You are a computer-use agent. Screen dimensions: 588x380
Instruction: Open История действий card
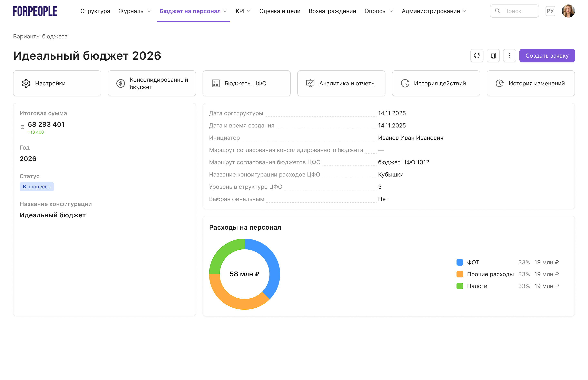coord(436,83)
